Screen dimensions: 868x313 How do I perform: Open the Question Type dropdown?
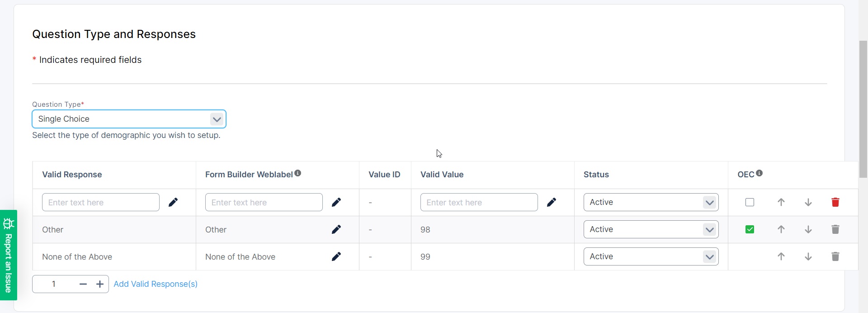point(129,119)
